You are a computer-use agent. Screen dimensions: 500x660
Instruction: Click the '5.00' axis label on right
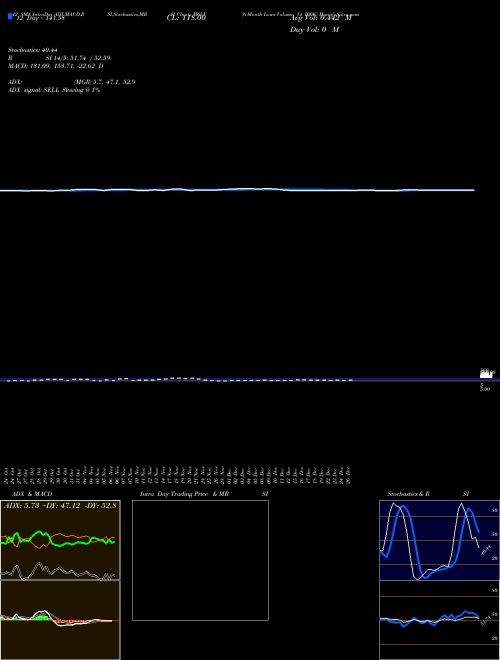tap(485, 388)
